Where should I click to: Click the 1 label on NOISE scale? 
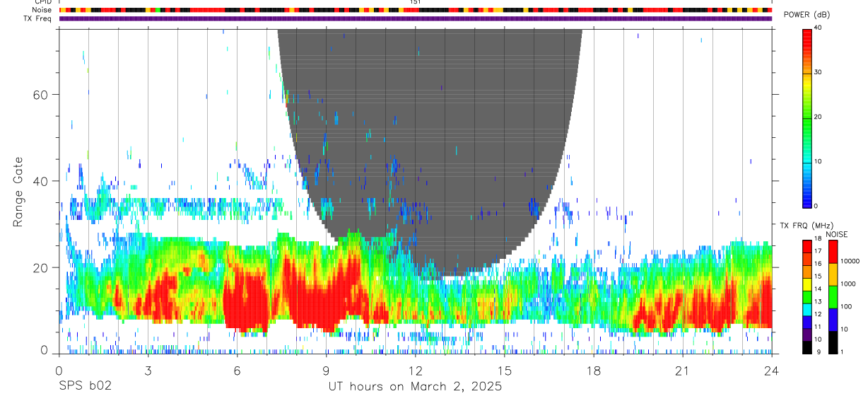tap(843, 351)
